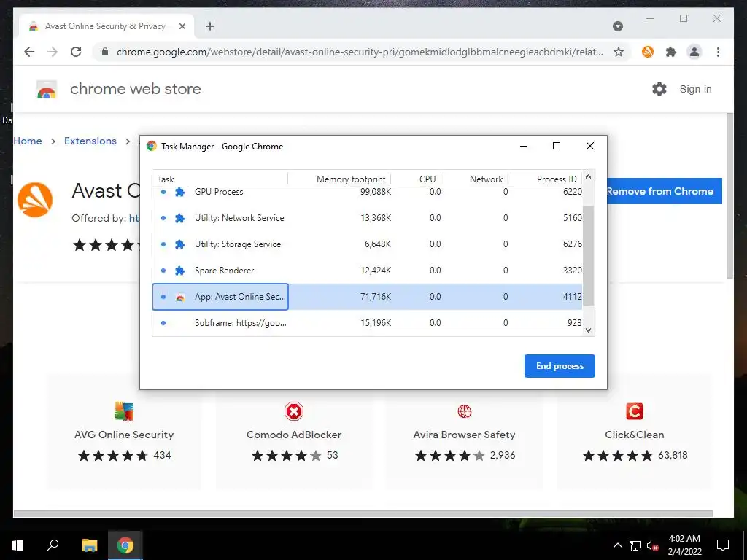Open the Chrome profile avatar icon
747x560 pixels.
click(694, 52)
